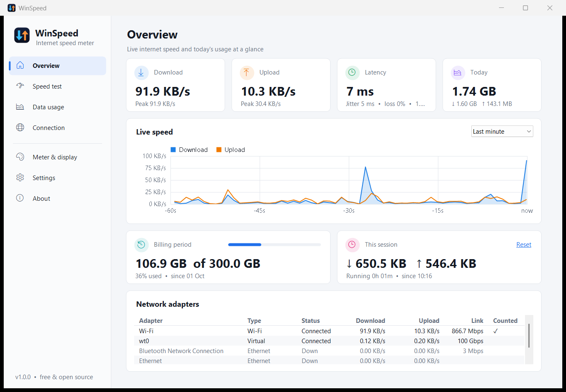Click the 1.74 GB today total

click(x=474, y=91)
